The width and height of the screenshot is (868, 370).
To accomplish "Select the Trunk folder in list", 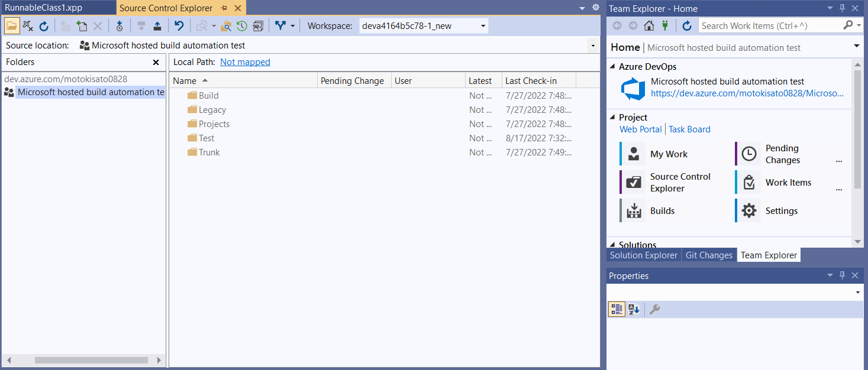I will click(209, 152).
